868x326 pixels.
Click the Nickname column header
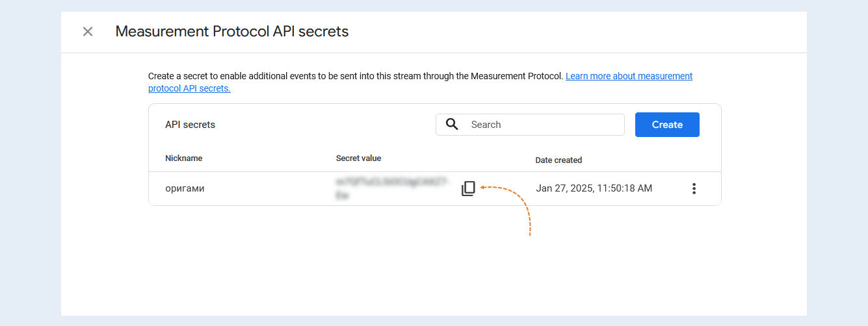(x=183, y=158)
